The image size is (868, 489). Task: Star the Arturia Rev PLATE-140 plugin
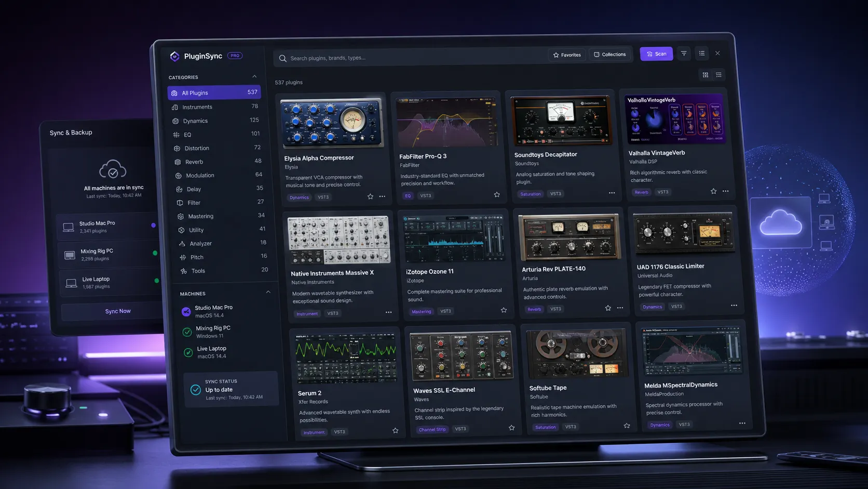[608, 308]
